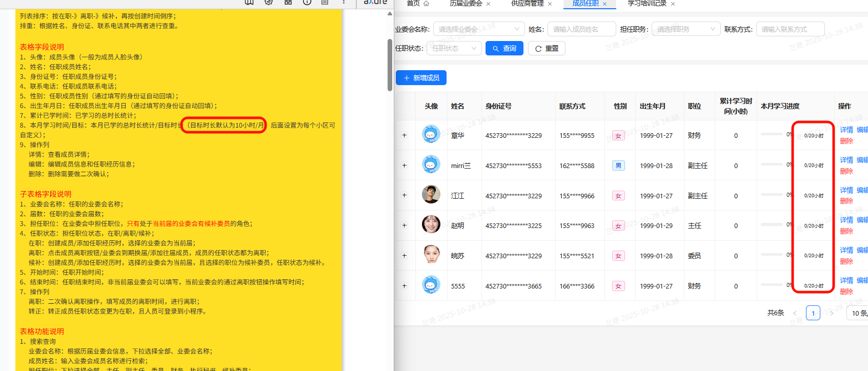Click the 姓名 member name input field
This screenshot has height=371, width=868.
[581, 29]
